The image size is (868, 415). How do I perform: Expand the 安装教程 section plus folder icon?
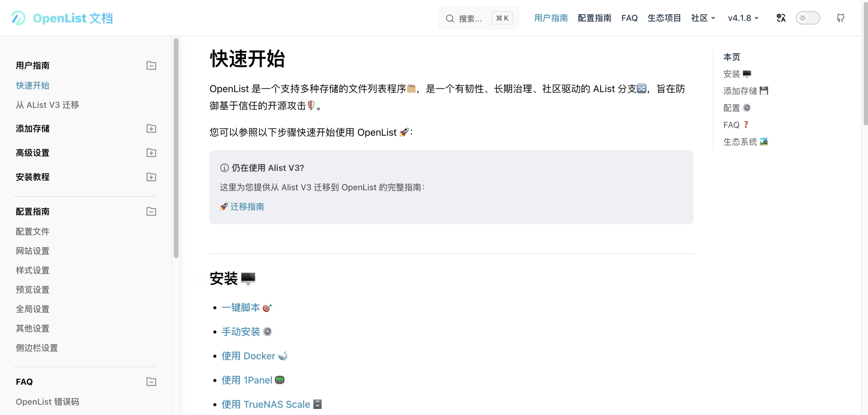[151, 177]
